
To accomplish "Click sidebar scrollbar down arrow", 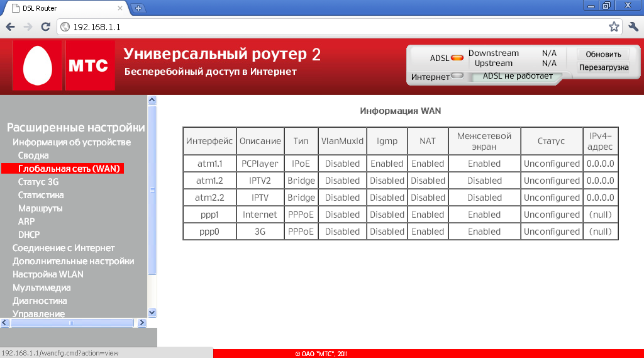I will (x=152, y=312).
